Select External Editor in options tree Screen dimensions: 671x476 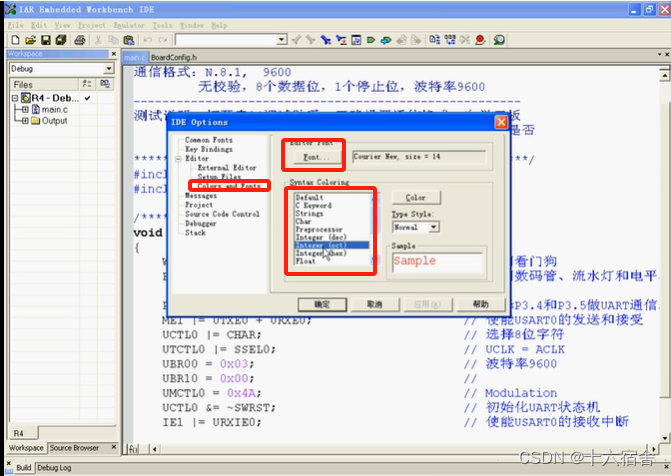coord(227,168)
